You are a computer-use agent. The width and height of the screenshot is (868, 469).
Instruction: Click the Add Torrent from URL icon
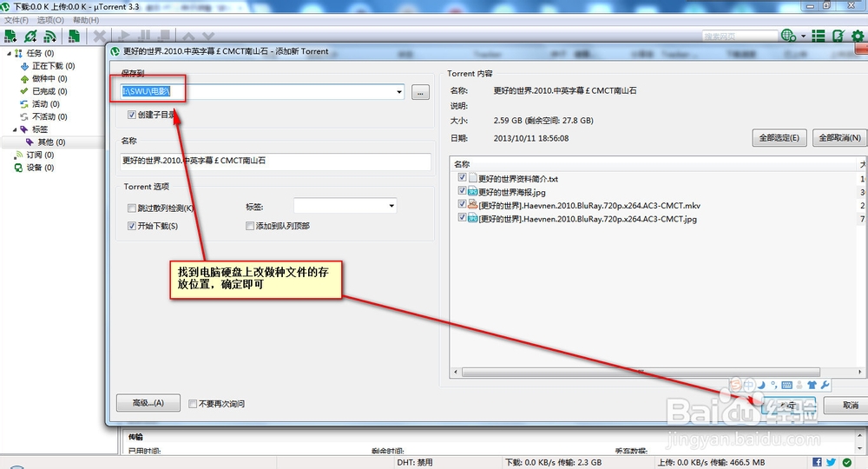(x=30, y=36)
